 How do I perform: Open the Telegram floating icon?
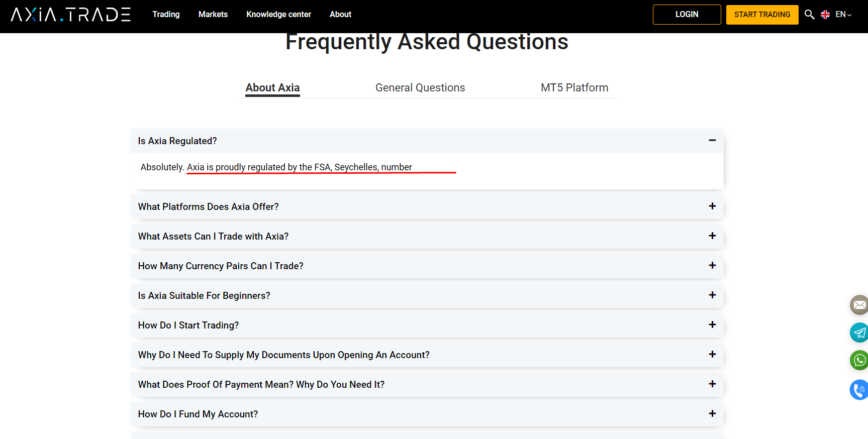[859, 333]
